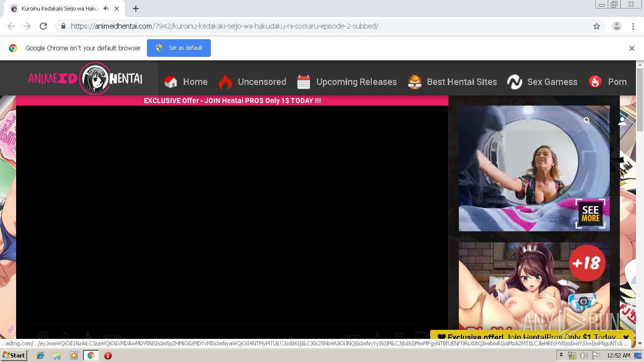Click the scrollbar up arrow
This screenshot has width=644, height=362.
640,64
